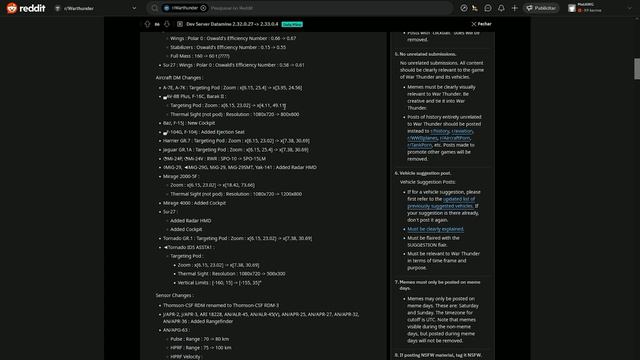Open the user profile menu
This screenshot has width=640, height=360.
pos(599,8)
